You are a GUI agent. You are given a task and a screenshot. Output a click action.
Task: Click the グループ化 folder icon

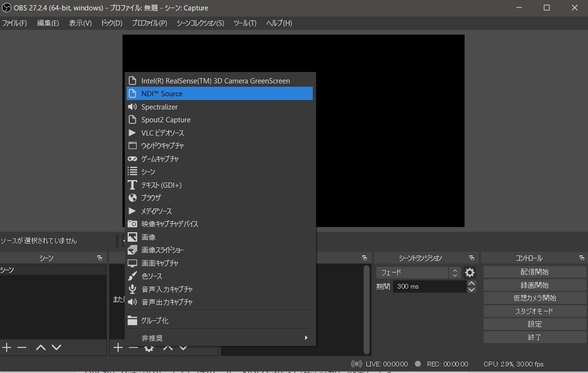132,320
